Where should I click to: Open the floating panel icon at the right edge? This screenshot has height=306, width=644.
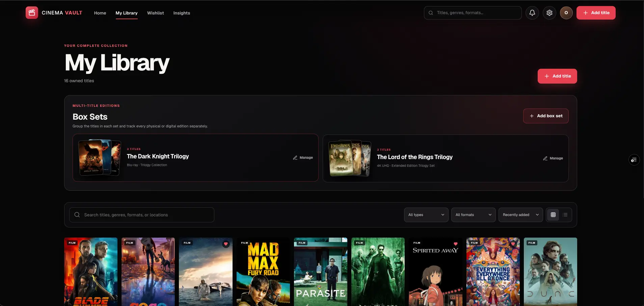(x=634, y=160)
